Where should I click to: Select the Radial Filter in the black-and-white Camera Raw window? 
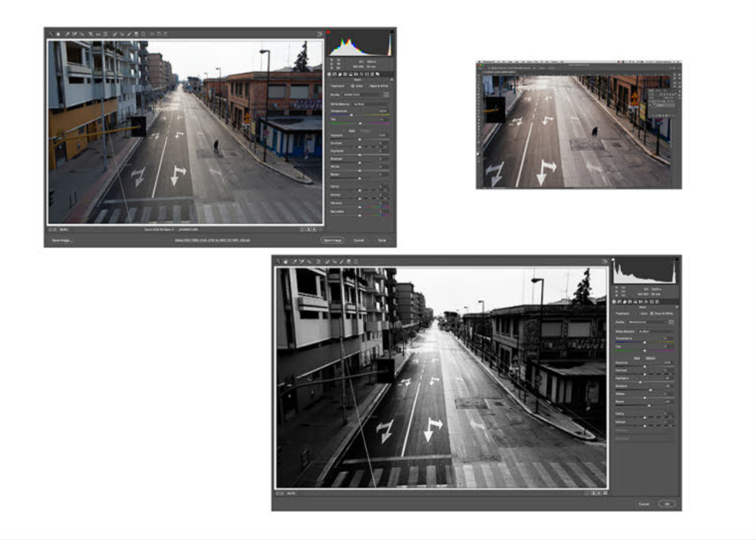click(x=356, y=261)
